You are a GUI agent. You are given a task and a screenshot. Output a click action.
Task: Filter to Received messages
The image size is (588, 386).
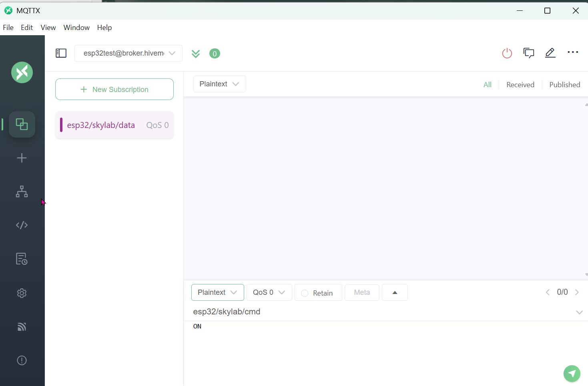pyautogui.click(x=520, y=85)
